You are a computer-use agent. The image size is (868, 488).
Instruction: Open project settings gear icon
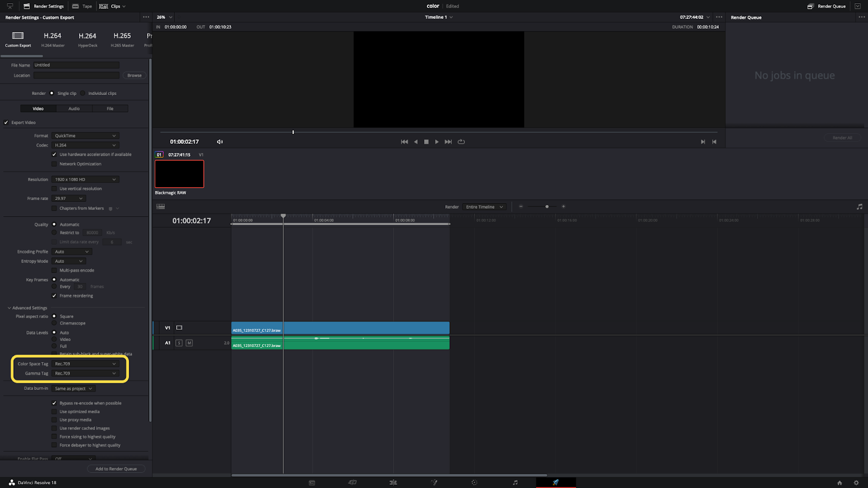tap(856, 483)
